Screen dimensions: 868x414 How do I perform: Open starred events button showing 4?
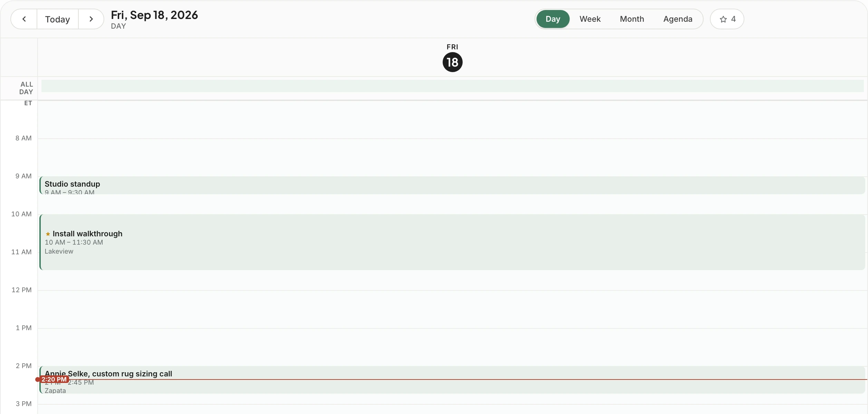tap(727, 19)
